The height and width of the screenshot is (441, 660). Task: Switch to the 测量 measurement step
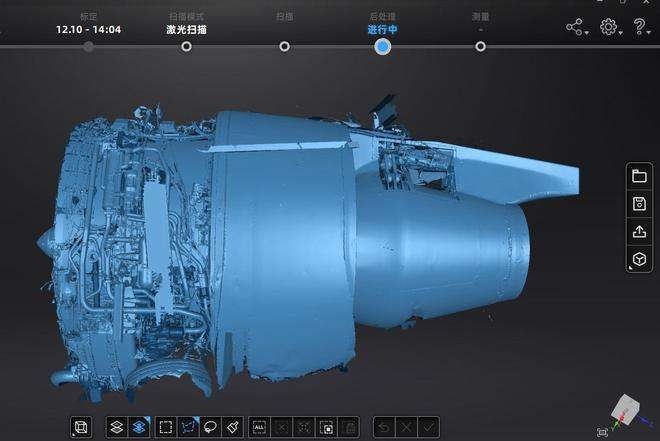[481, 46]
